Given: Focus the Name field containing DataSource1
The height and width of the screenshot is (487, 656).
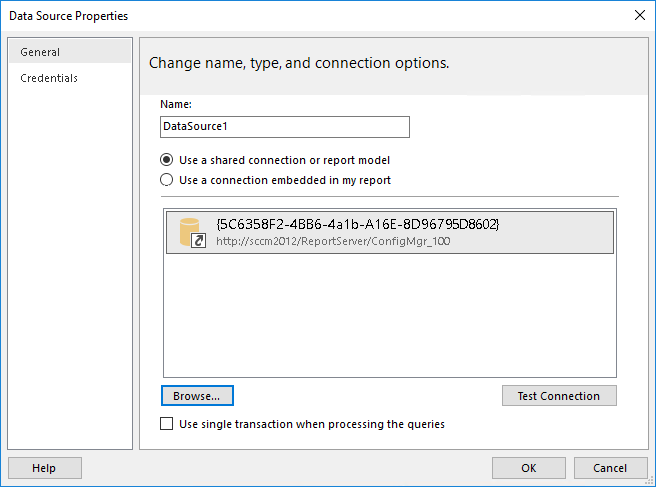Looking at the screenshot, I should tap(284, 127).
